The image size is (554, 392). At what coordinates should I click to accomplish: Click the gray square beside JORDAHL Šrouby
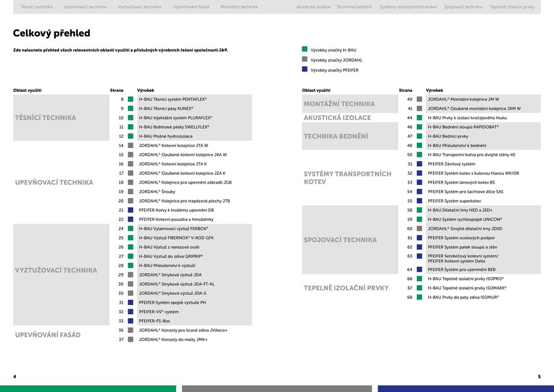(x=131, y=192)
